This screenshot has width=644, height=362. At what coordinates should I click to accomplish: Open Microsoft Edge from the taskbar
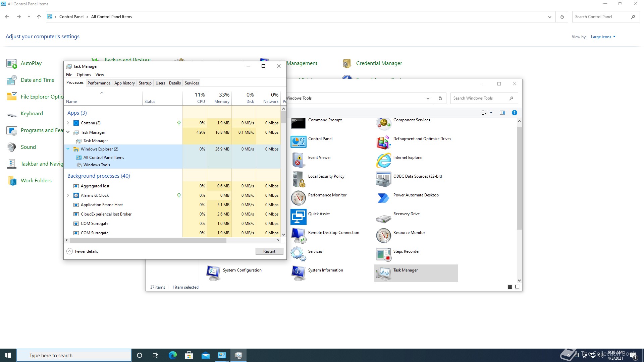(x=172, y=355)
